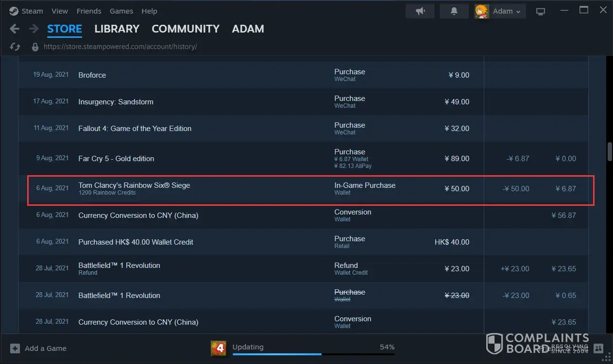Image resolution: width=613 pixels, height=364 pixels.
Task: Open Tom Clancy's Rainbow Six Siege transaction
Action: coord(303,189)
